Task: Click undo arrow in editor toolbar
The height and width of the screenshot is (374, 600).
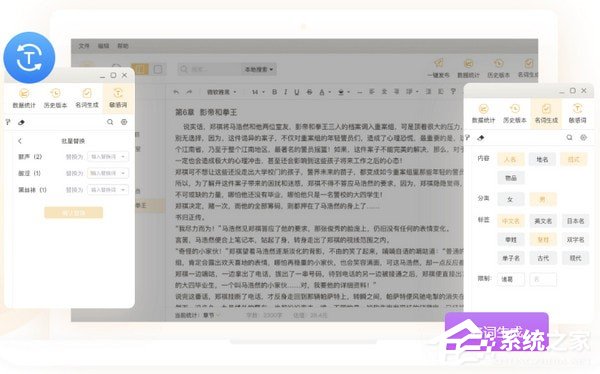Action: (176, 92)
